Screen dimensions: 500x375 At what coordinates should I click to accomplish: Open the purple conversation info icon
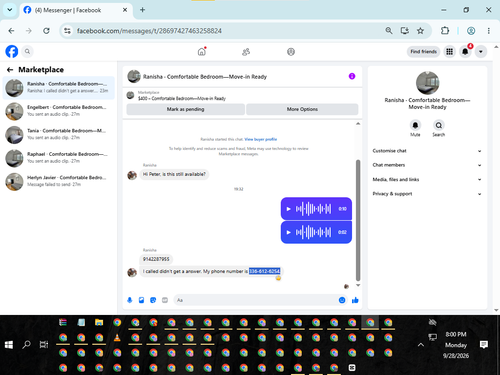pyautogui.click(x=352, y=76)
